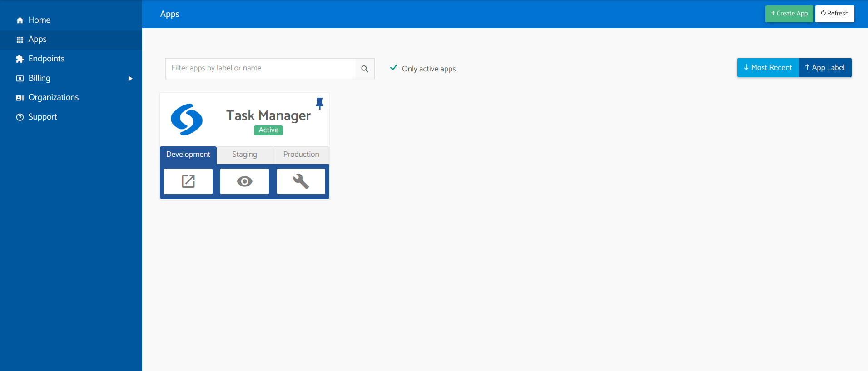Switch to the Production tab
This screenshot has width=868, height=371.
coord(301,155)
